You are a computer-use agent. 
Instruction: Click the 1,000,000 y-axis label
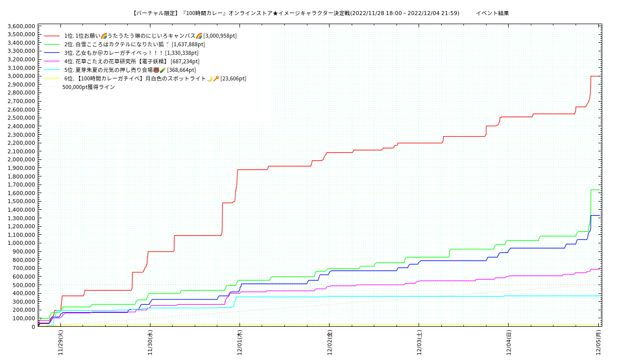(x=22, y=243)
